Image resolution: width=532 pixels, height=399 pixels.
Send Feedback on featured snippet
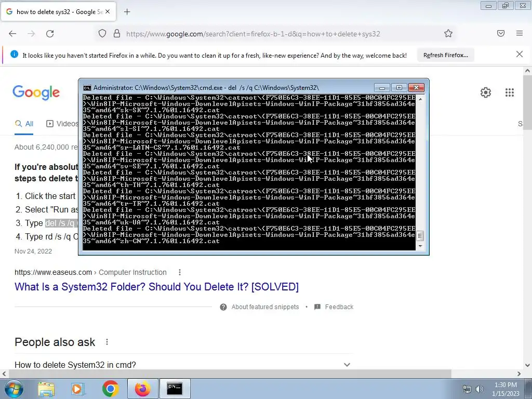coord(334,307)
